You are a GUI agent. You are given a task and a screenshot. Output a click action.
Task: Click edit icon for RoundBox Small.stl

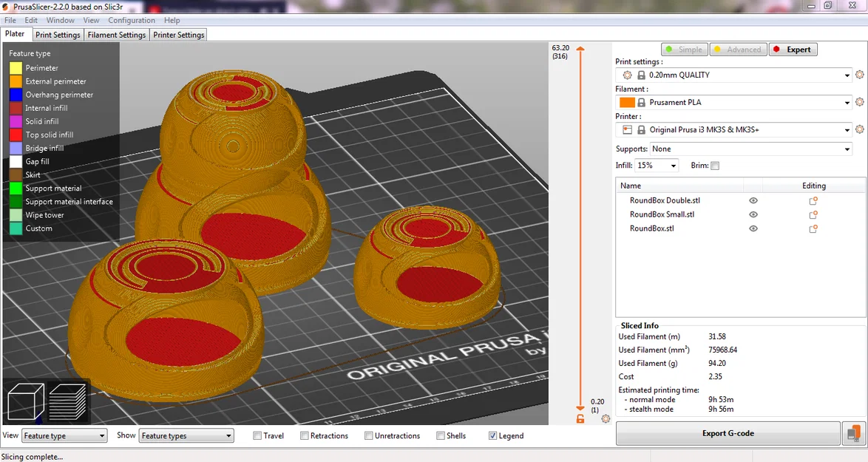tap(813, 214)
